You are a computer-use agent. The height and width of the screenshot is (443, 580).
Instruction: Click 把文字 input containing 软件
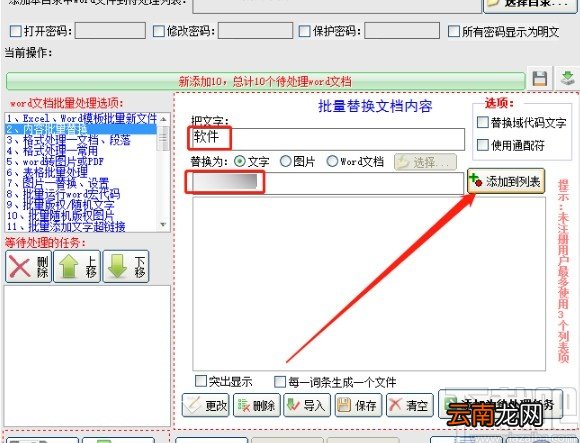pyautogui.click(x=328, y=139)
